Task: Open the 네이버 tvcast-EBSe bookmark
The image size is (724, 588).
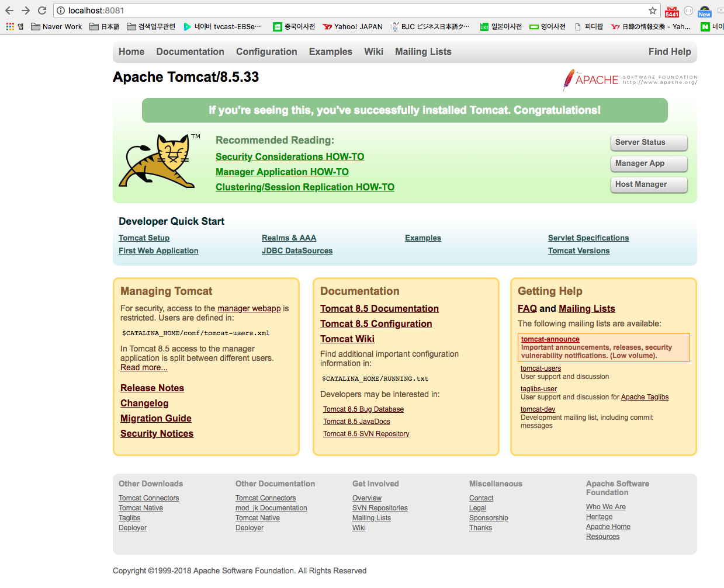Action: tap(223, 26)
